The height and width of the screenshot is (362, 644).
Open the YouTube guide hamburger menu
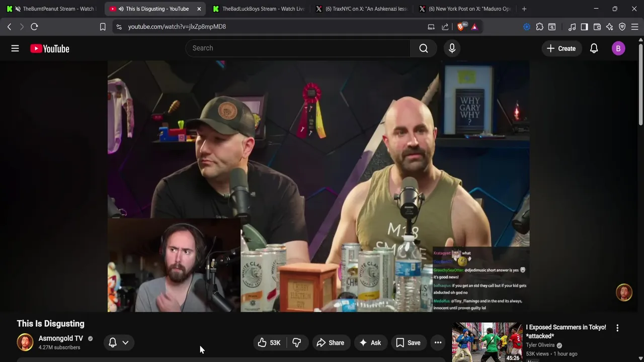pyautogui.click(x=15, y=48)
